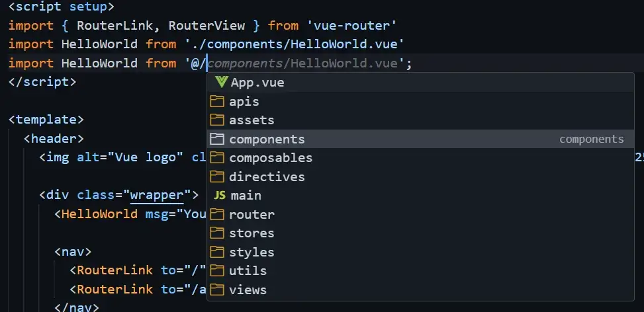Click the closing script tag
The height and width of the screenshot is (312, 644).
[x=42, y=82]
